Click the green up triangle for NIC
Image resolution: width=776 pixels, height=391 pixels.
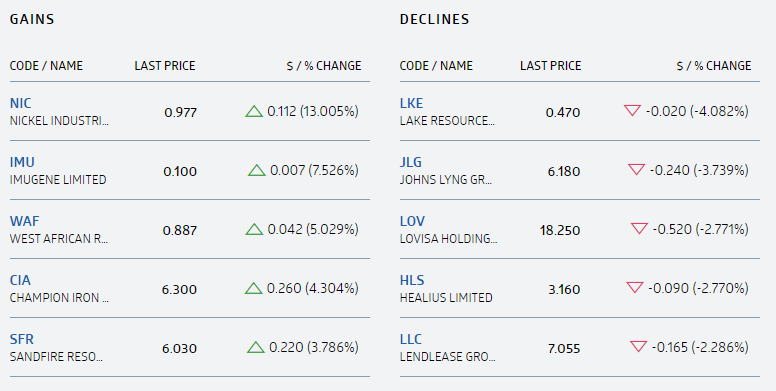(x=254, y=111)
